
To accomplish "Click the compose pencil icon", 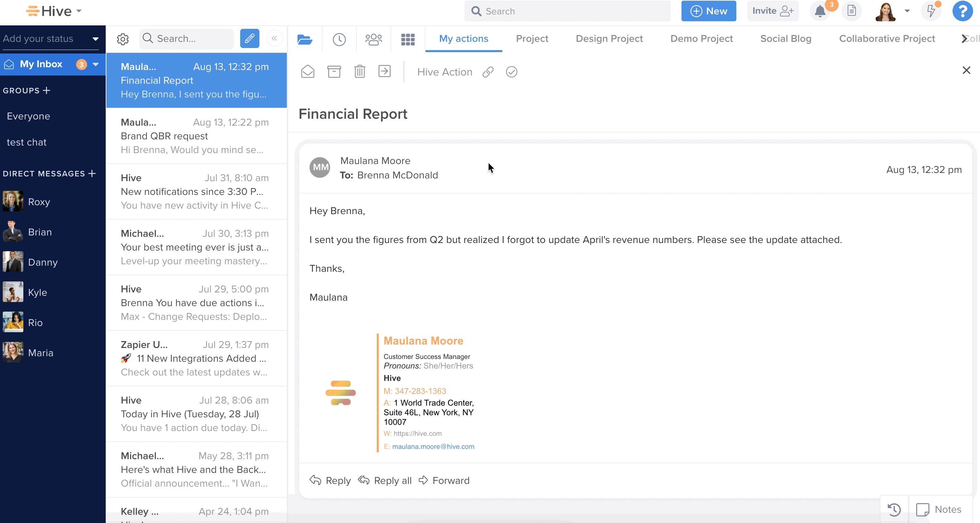I will click(x=249, y=38).
